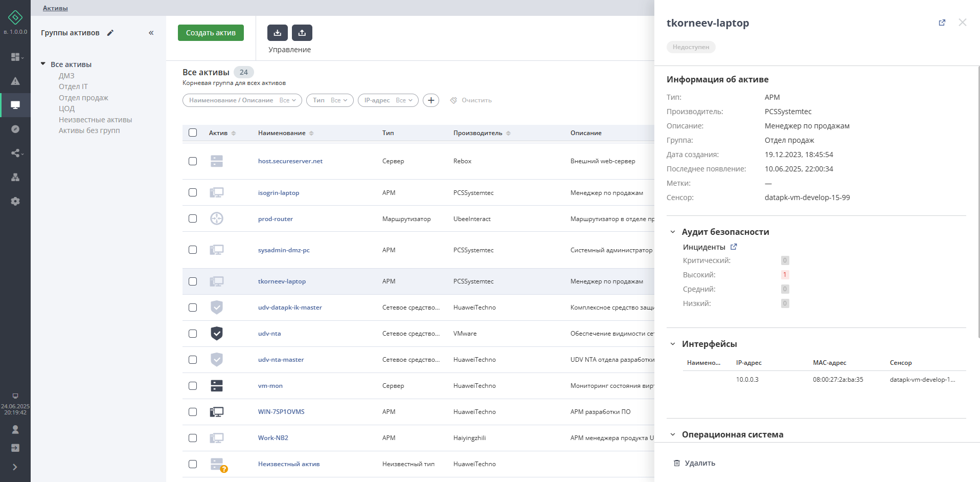Tick the checkbox for the prod-router asset

click(x=193, y=218)
